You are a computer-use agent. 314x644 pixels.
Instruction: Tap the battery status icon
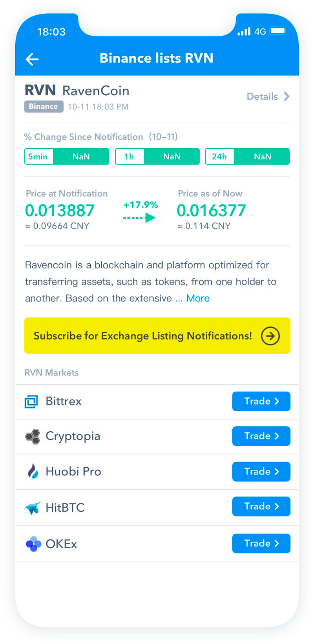[x=278, y=31]
